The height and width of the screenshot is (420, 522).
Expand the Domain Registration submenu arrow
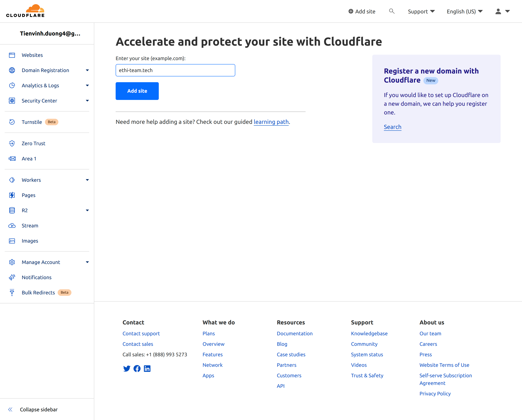click(x=87, y=70)
